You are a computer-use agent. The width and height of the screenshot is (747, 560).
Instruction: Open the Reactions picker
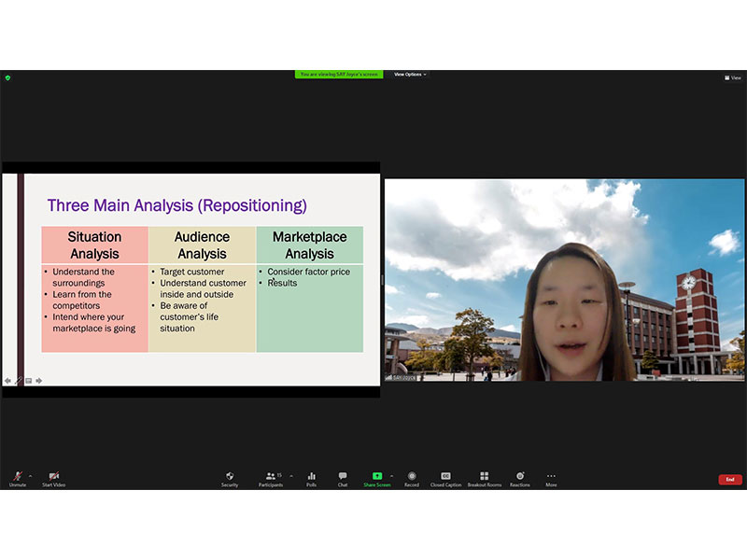tap(520, 477)
